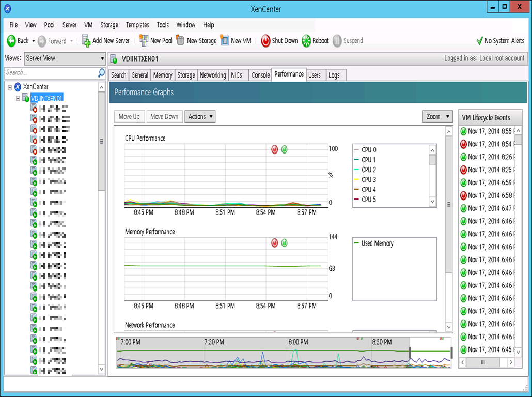The height and width of the screenshot is (397, 532).
Task: Open the Pool menu
Action: click(x=49, y=25)
